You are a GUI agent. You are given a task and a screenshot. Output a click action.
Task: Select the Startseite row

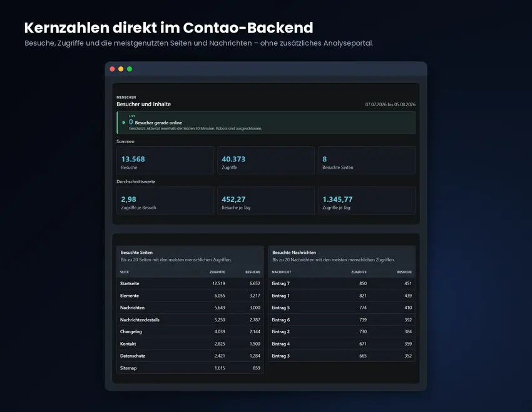(190, 284)
